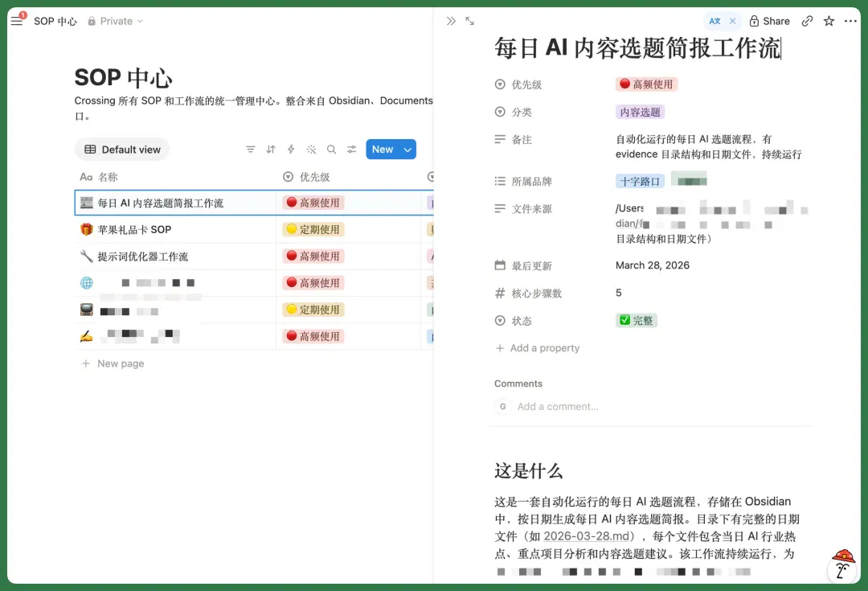Add a New page row
Viewport: 868px width, 591px height.
pos(113,364)
